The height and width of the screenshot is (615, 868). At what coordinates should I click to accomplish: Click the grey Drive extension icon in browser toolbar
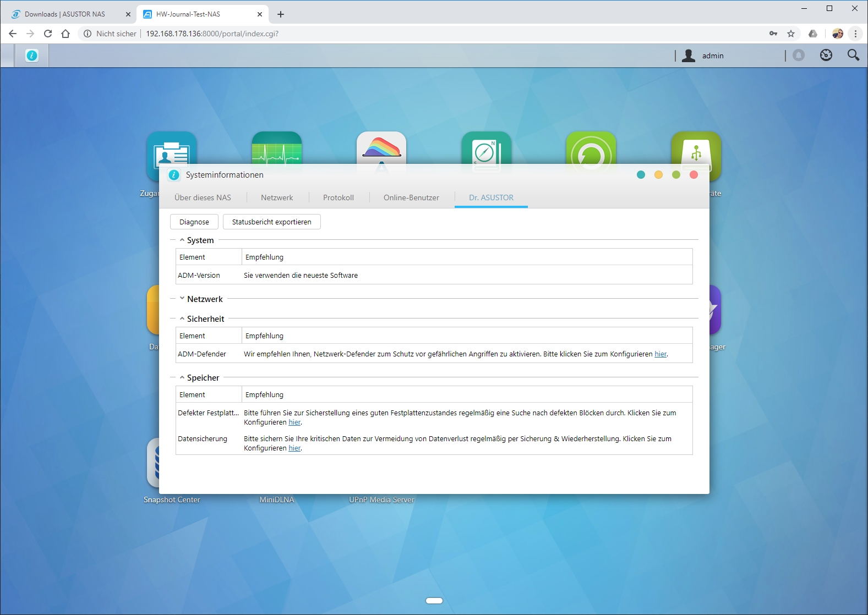click(x=813, y=34)
